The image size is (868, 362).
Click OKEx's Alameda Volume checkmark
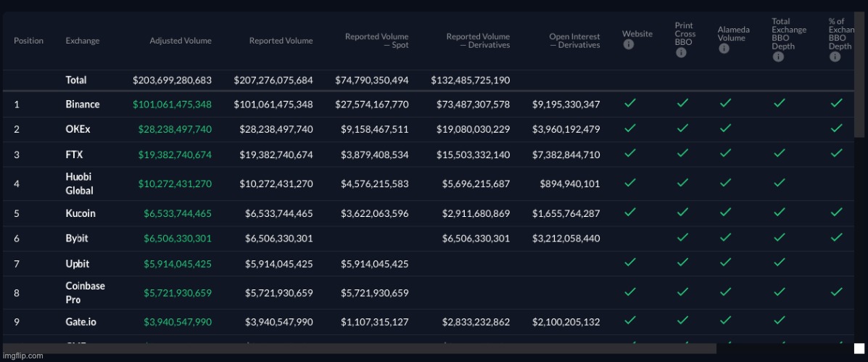725,128
